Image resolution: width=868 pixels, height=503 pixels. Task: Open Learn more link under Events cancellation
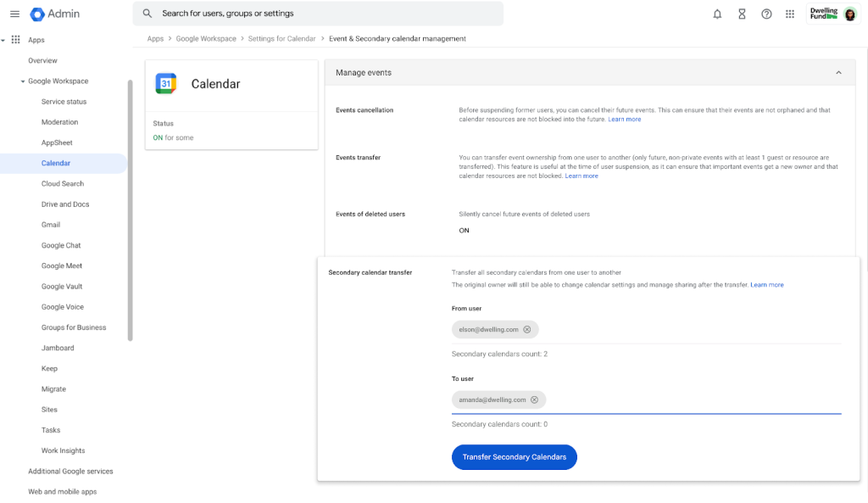(624, 120)
